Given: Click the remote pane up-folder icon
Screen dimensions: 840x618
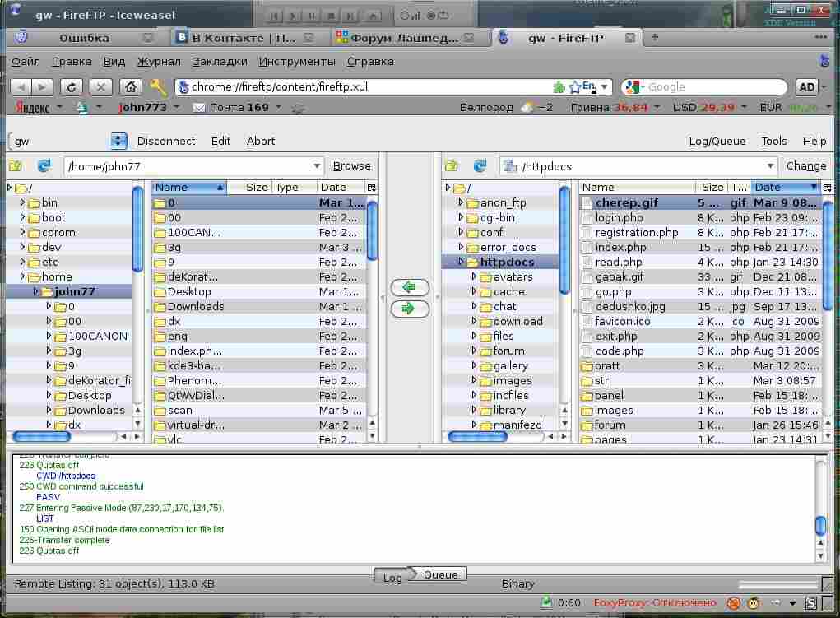Looking at the screenshot, I should point(452,166).
